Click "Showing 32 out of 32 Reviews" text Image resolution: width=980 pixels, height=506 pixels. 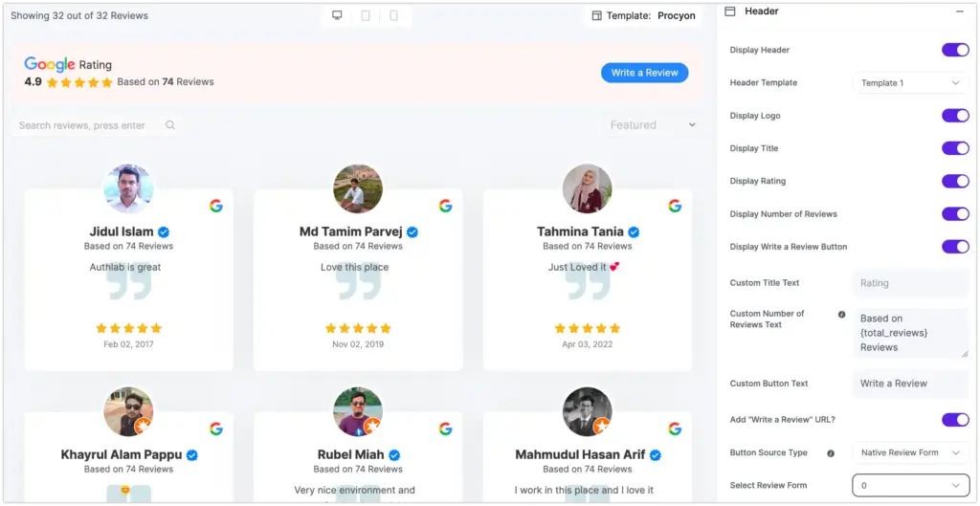[79, 15]
